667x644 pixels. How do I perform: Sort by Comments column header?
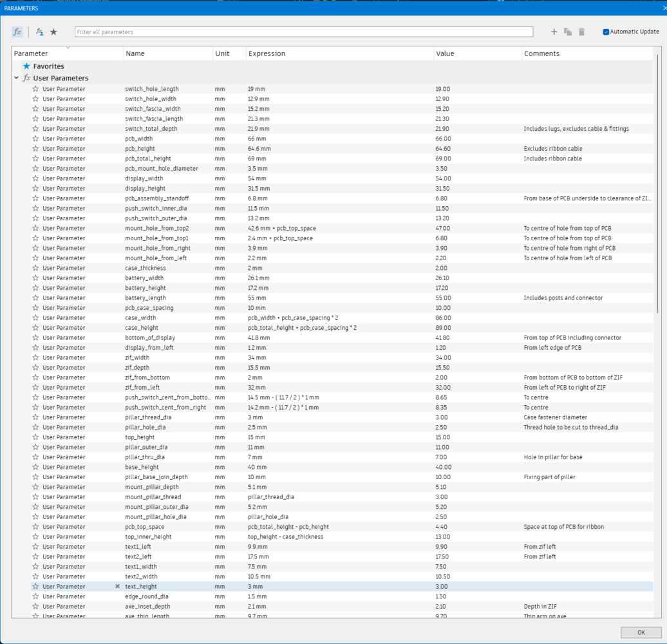click(587, 53)
